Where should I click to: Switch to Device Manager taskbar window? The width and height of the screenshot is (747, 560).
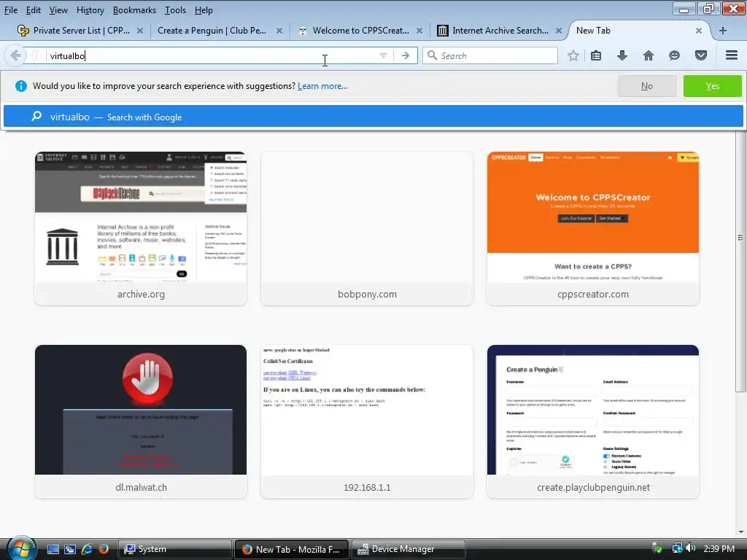(x=409, y=549)
